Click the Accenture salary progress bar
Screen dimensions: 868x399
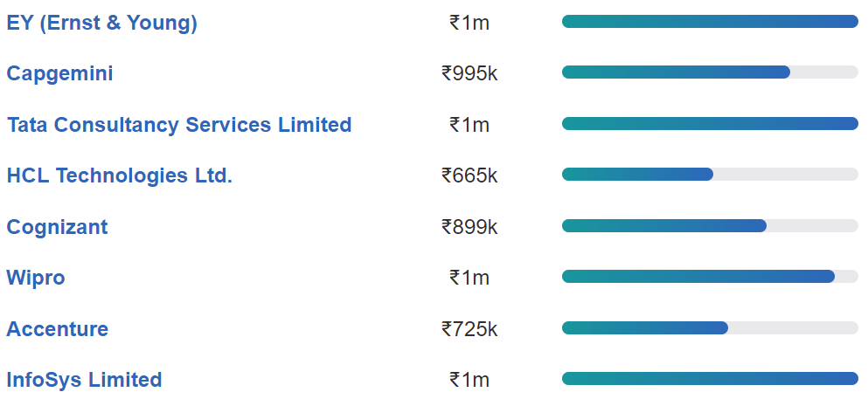711,327
